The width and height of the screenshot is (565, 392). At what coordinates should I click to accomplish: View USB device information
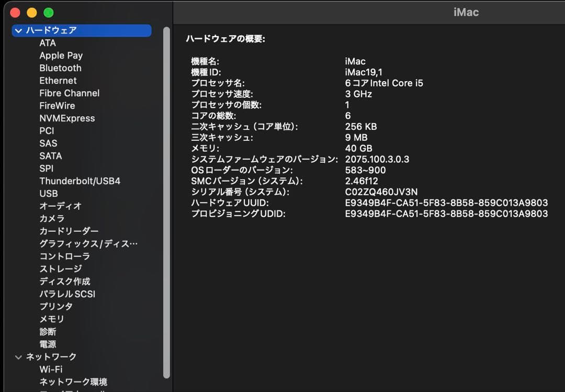coord(48,193)
